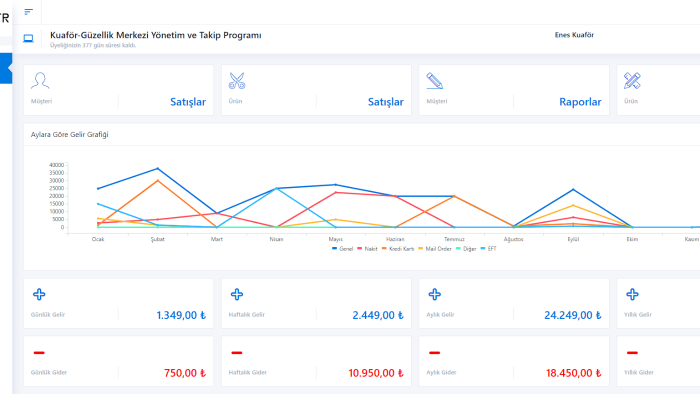Click the 40000 value on chart Y axis
700x394 pixels.
56,165
